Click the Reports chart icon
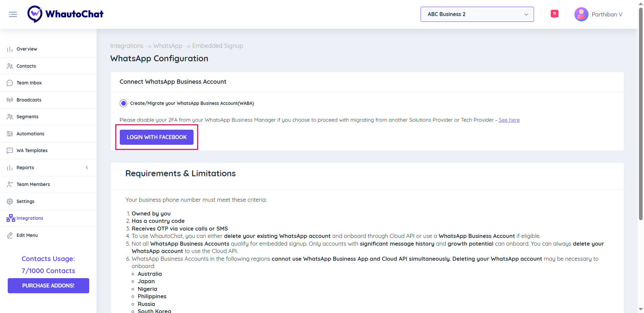The image size is (644, 313). pyautogui.click(x=10, y=168)
